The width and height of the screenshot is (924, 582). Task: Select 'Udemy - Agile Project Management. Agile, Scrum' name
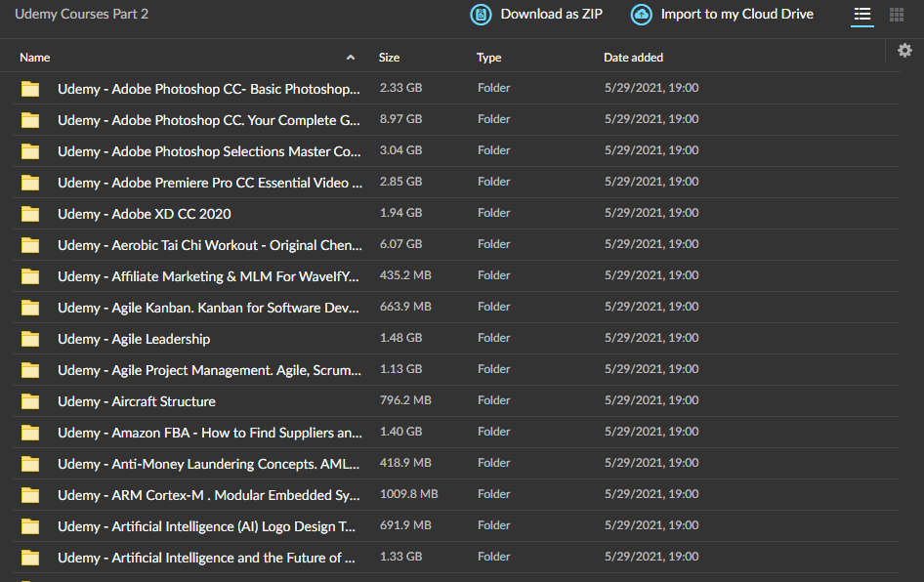click(x=209, y=370)
